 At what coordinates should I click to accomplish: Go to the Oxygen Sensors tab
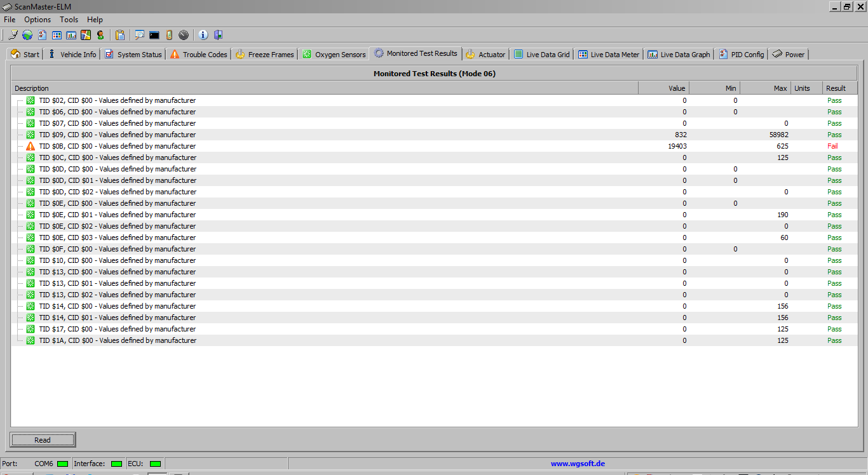(334, 55)
